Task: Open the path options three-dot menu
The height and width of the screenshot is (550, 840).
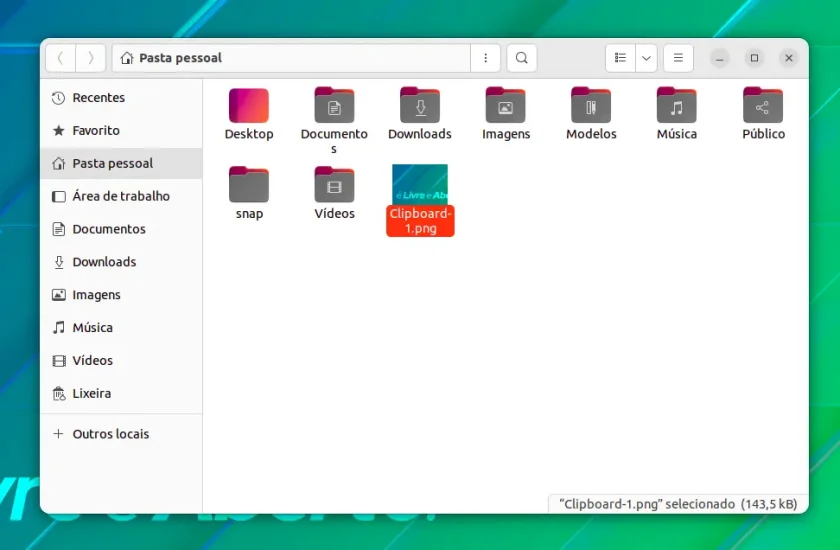Action: (x=485, y=58)
